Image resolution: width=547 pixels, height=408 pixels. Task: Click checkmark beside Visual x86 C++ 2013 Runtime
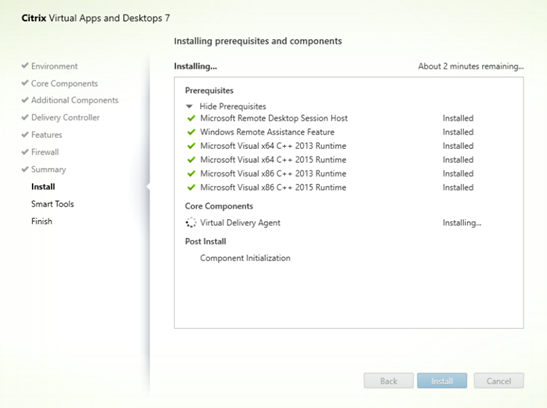pyautogui.click(x=191, y=174)
